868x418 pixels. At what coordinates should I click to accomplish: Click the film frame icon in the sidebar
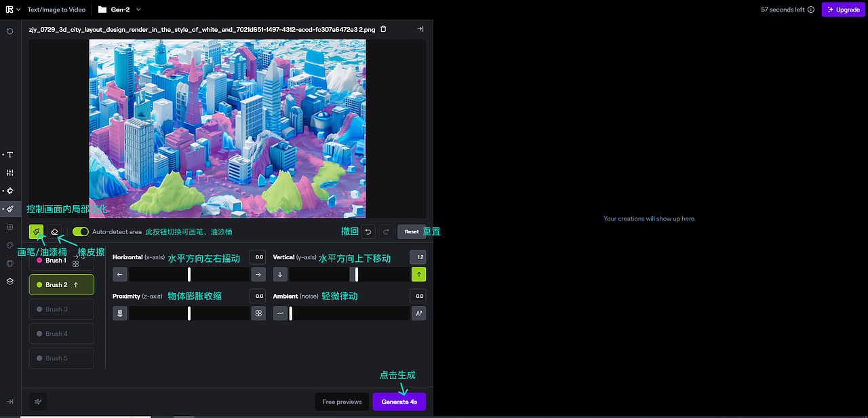pyautogui.click(x=9, y=263)
